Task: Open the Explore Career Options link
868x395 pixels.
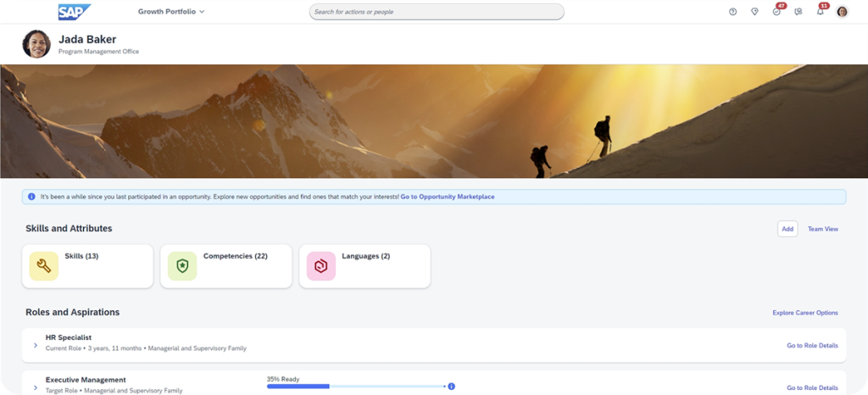Action: (805, 313)
